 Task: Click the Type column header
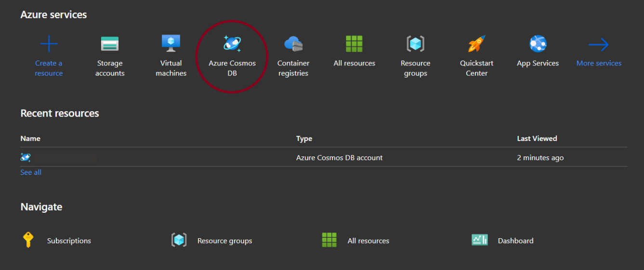[304, 139]
